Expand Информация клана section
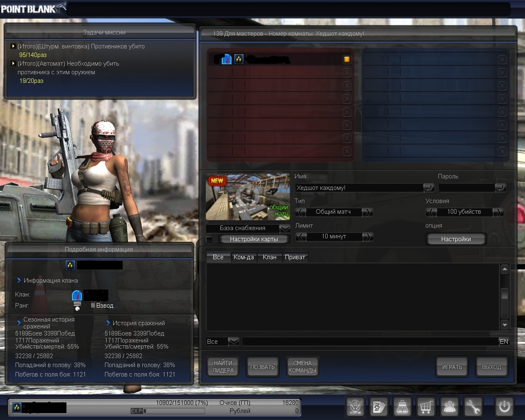This screenshot has width=525, height=420. tap(19, 281)
